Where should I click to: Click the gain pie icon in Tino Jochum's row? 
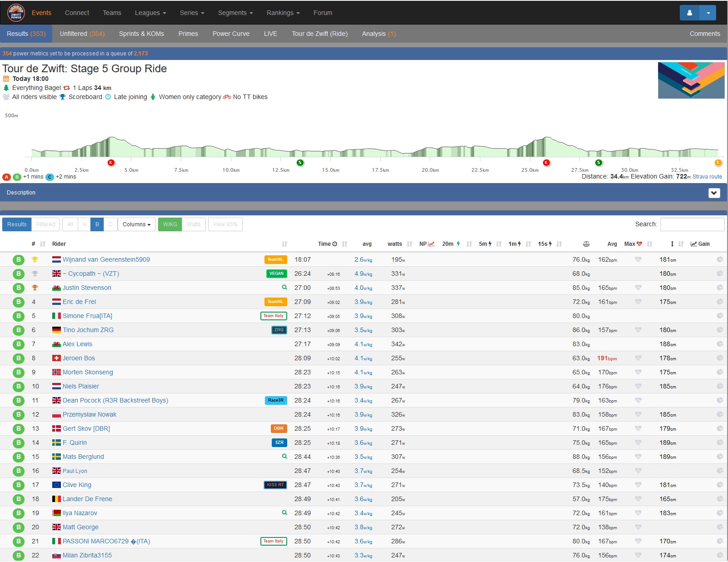pyautogui.click(x=720, y=330)
